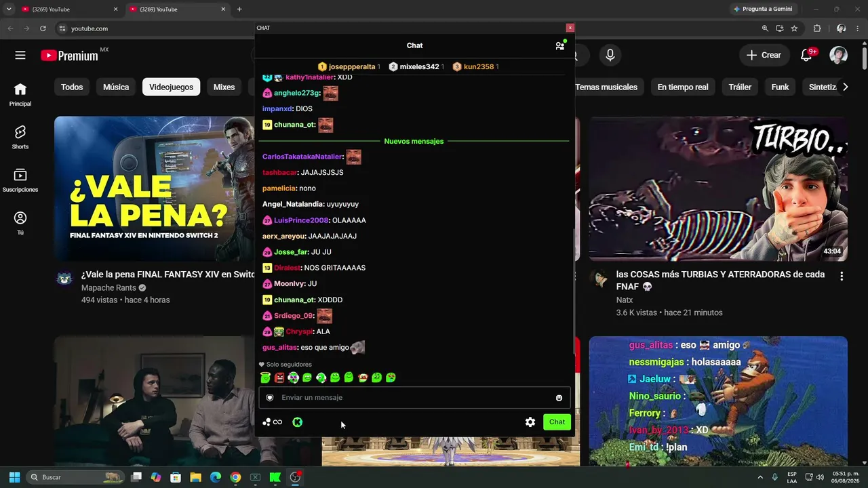
Task: Select the Todos filter chip
Action: pyautogui.click(x=72, y=87)
